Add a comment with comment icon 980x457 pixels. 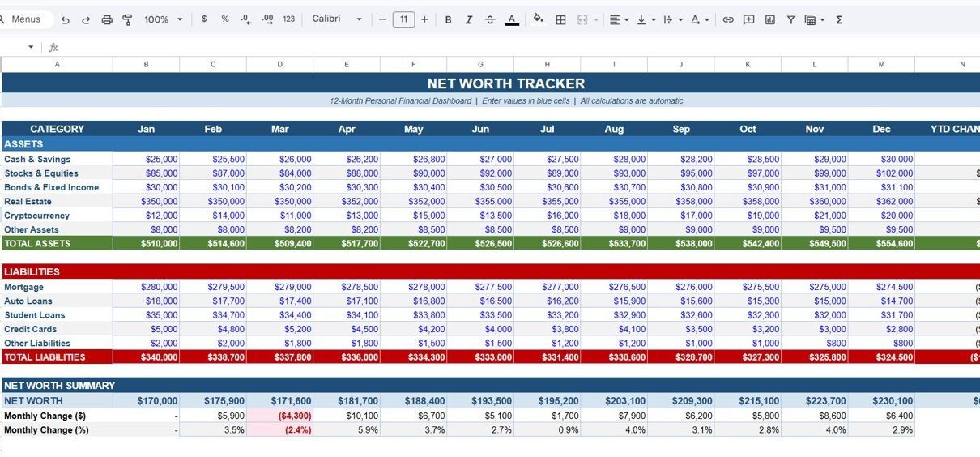click(x=749, y=19)
